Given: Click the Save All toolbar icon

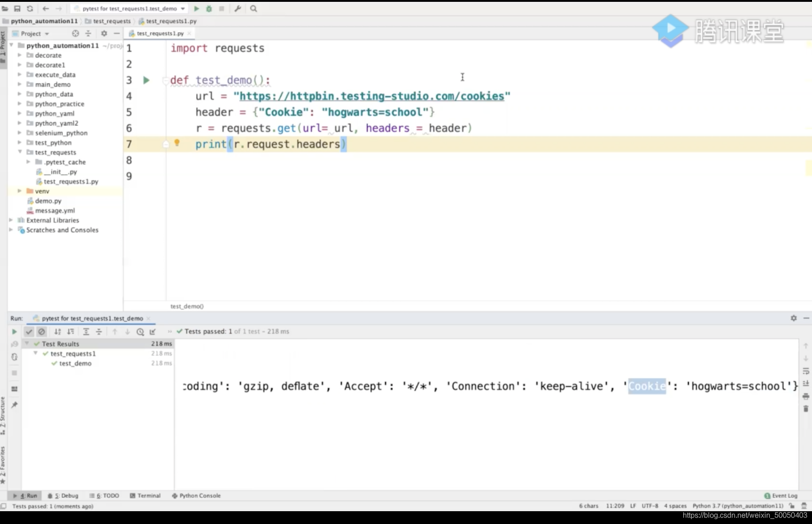Looking at the screenshot, I should (x=17, y=9).
